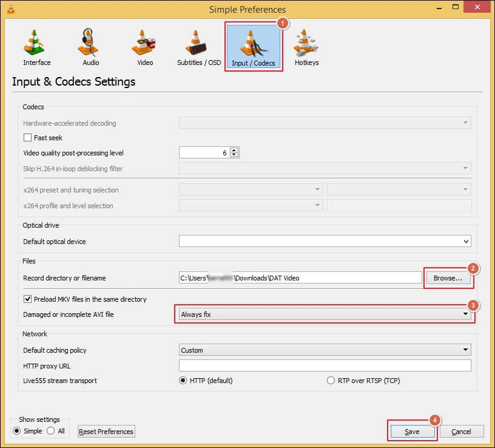Click the Reset Preferences button
Viewport: 495px width, 448px height.
click(106, 431)
